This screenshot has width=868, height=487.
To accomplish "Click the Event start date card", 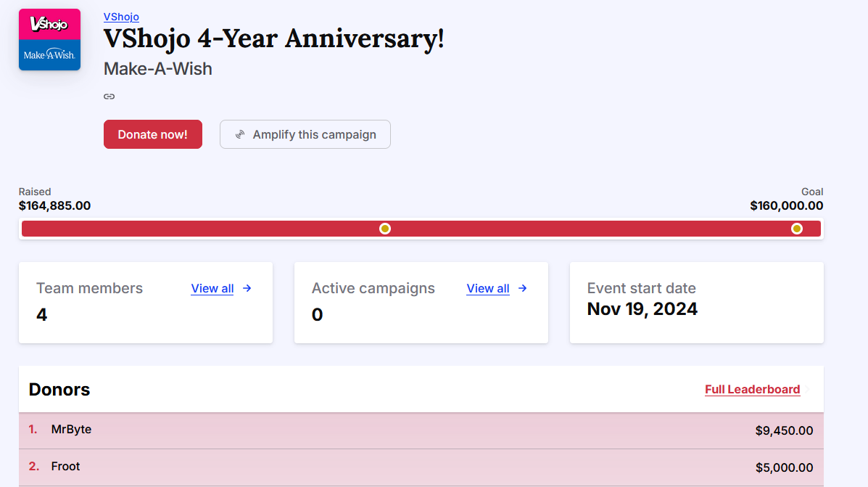I will 696,302.
